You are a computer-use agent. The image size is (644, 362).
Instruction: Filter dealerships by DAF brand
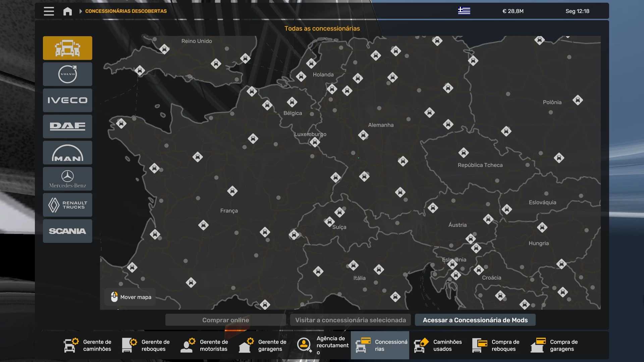click(67, 126)
